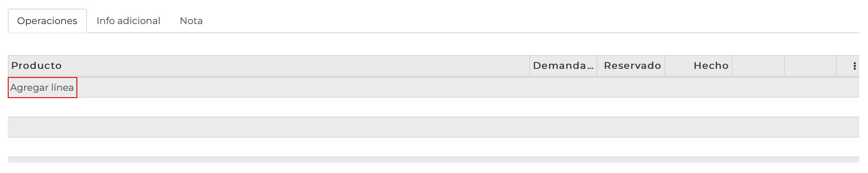Click the empty white row below Agregar línea

tap(431, 107)
